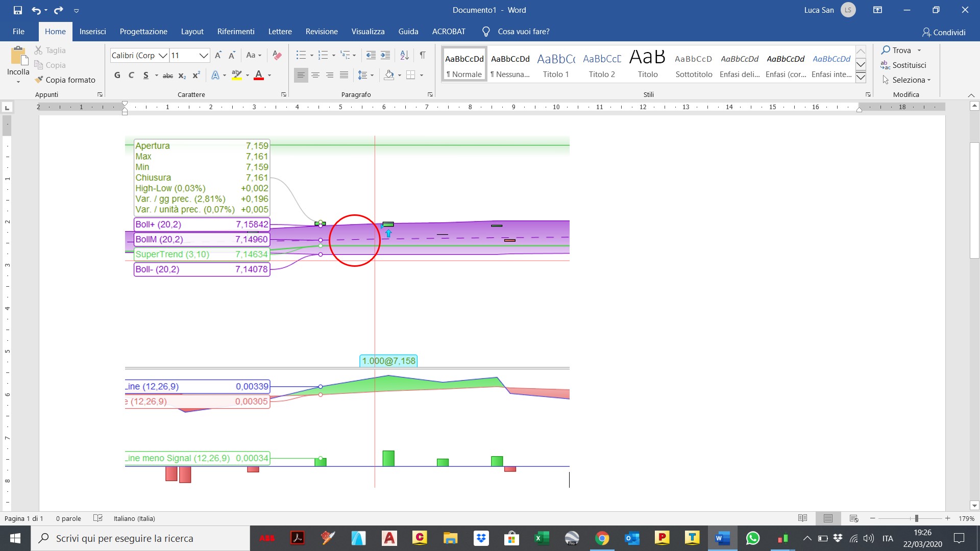The height and width of the screenshot is (551, 980).
Task: Click the Superscript x² icon
Action: 196,76
